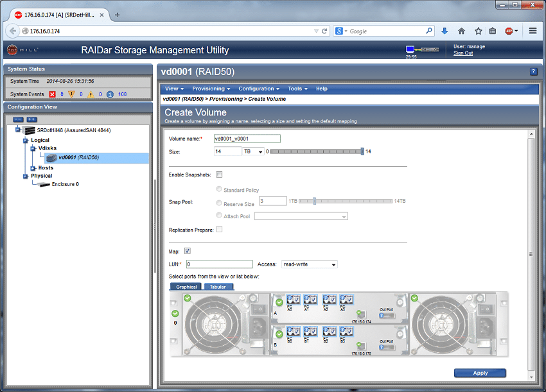Toggle FC port B3 checkbox

coord(350,331)
